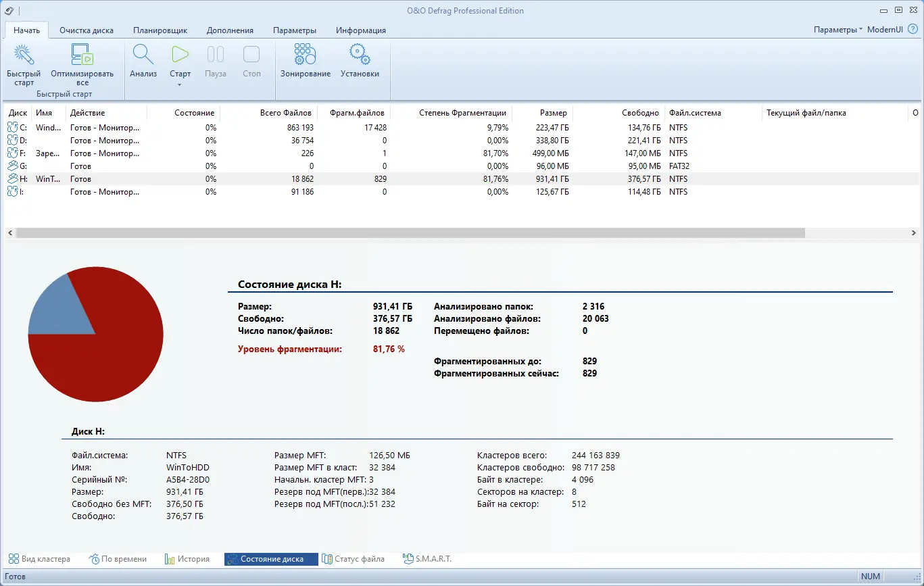Click the Quick Start (Быстрый старт) wand icon

point(24,55)
